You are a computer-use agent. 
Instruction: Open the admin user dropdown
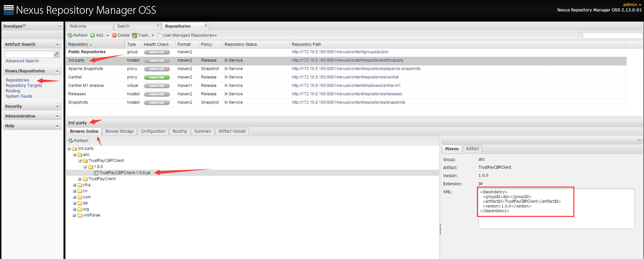click(x=632, y=4)
